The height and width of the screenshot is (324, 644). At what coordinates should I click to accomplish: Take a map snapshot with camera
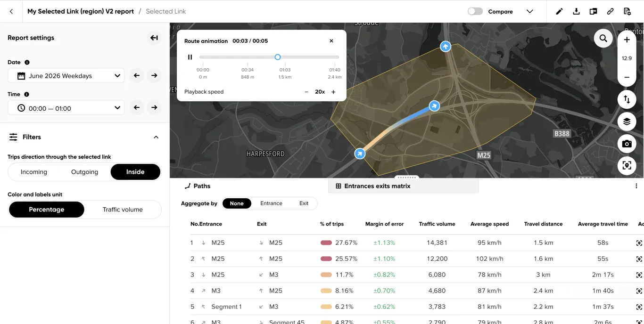[x=627, y=144]
